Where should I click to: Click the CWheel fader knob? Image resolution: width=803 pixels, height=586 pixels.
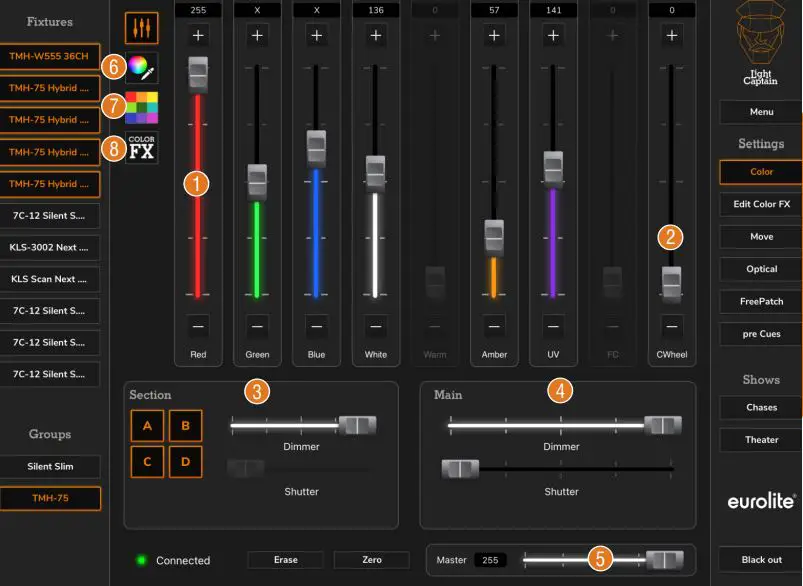tap(671, 283)
